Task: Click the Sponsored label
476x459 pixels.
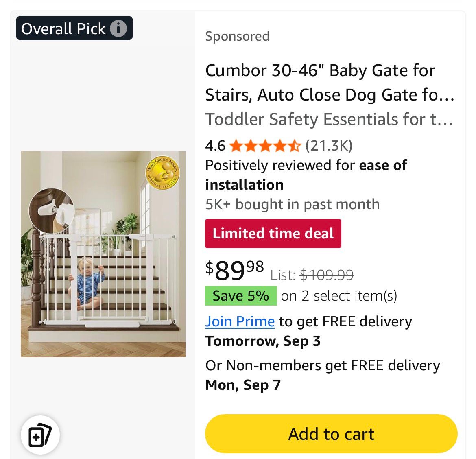Action: pyautogui.click(x=238, y=37)
